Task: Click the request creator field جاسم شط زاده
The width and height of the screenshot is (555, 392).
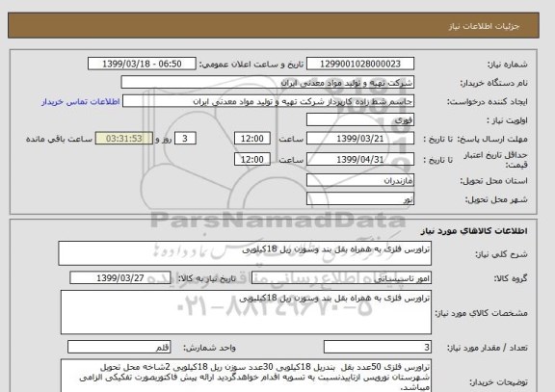Action: click(268, 101)
